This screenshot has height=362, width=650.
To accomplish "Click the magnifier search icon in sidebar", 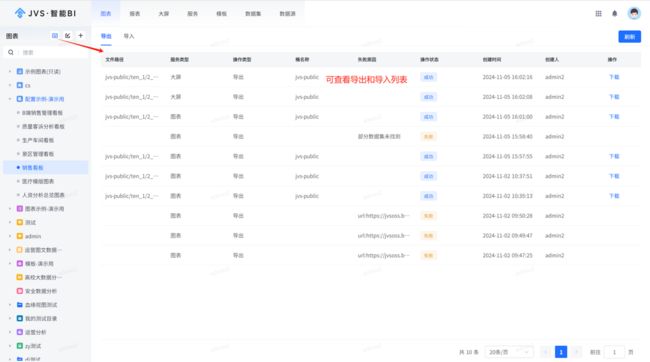I will point(11,52).
